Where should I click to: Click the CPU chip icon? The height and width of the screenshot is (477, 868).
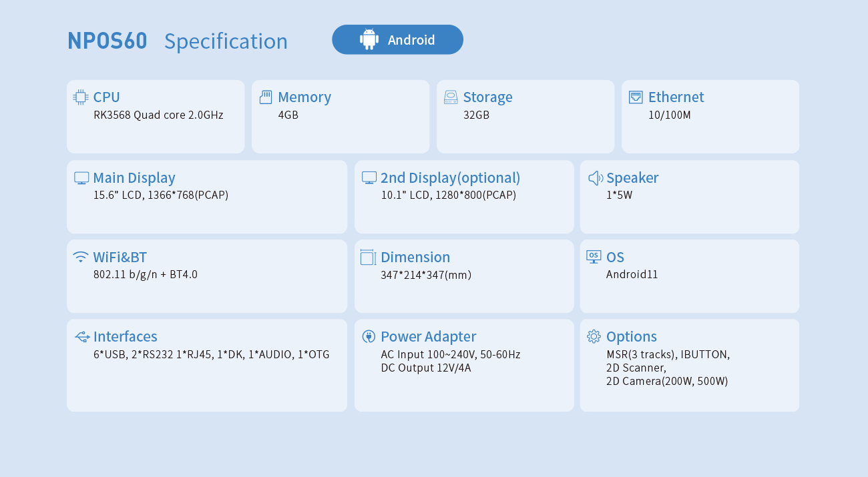point(81,97)
